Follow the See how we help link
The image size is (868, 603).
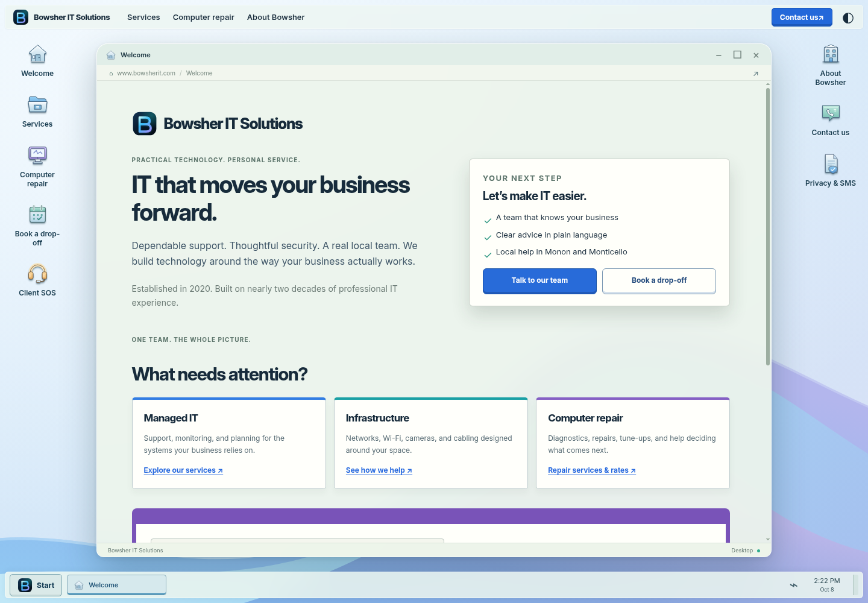pos(379,470)
